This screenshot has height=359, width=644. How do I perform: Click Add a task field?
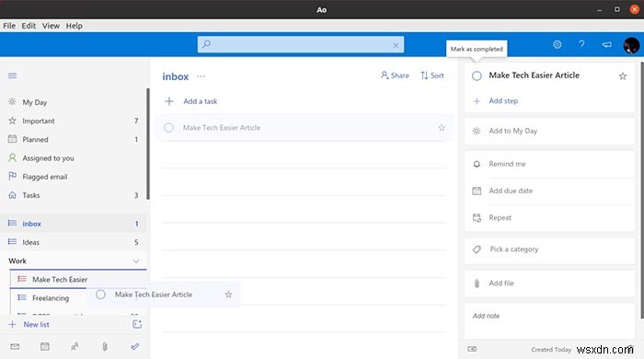[304, 101]
